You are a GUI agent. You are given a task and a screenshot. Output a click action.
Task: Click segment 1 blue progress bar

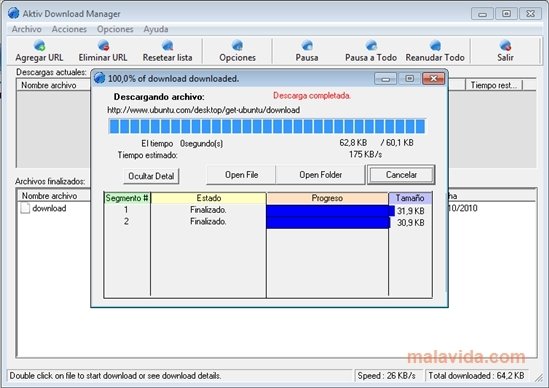330,211
